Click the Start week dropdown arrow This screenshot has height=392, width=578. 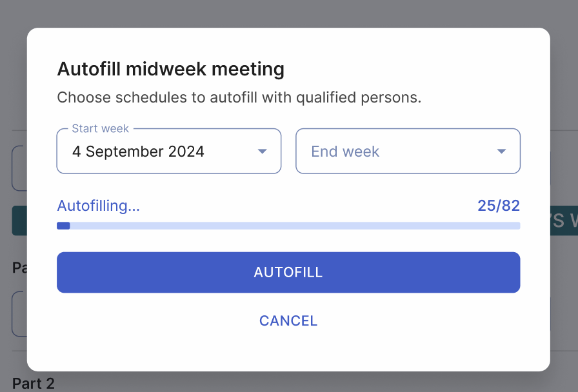(262, 151)
